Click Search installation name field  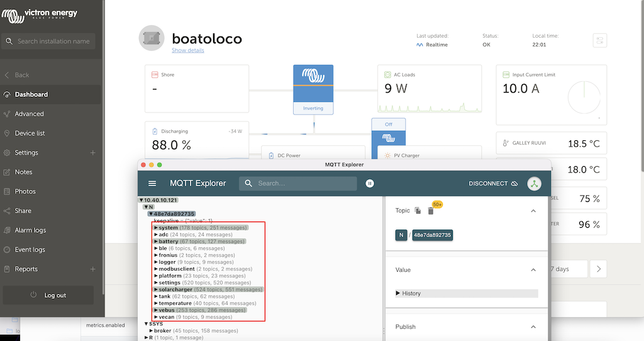click(x=48, y=41)
